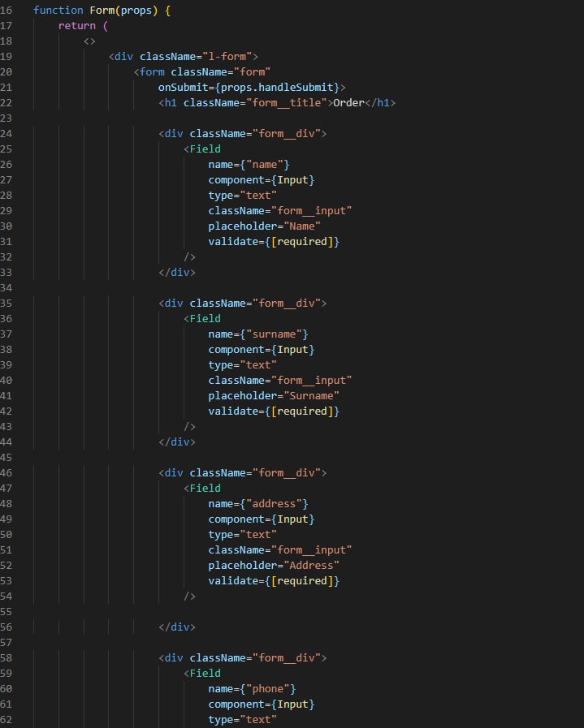Viewport: 584px width, 728px height.
Task: Click component={Input} on line 27
Action: pyautogui.click(x=262, y=179)
